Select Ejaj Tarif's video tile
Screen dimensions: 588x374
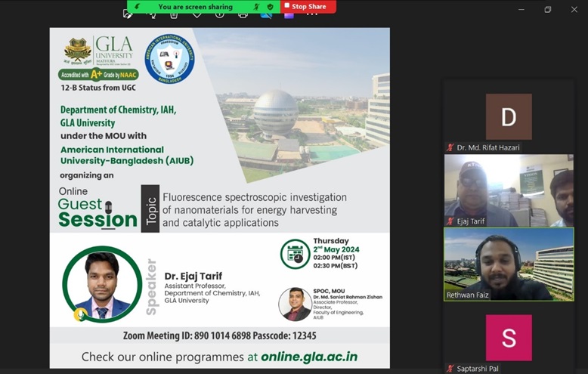coord(508,189)
